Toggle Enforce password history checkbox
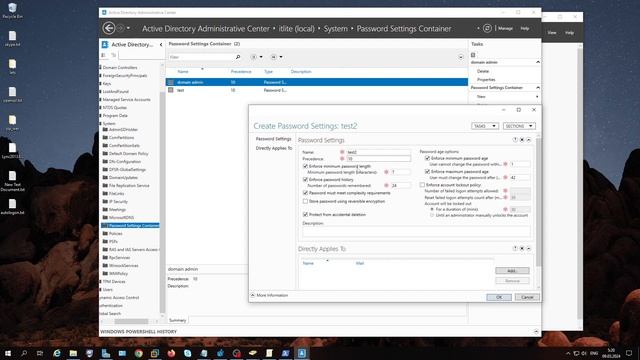This screenshot has height=360, width=640. (x=305, y=180)
